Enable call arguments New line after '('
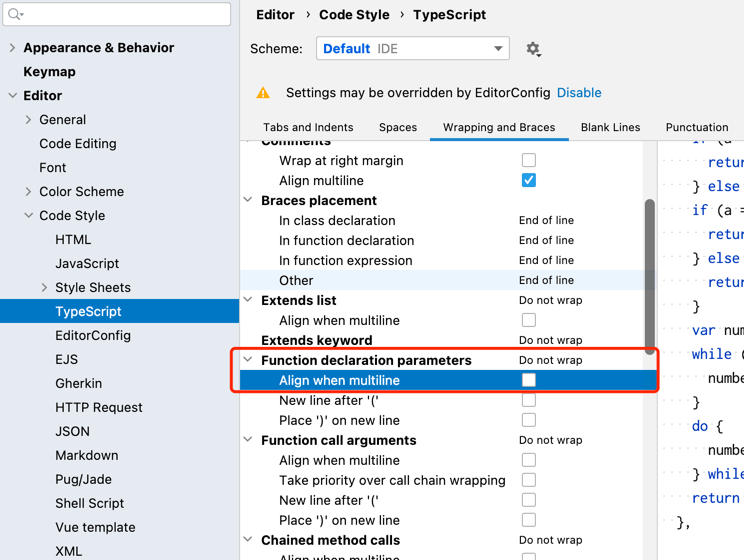744x560 pixels. click(529, 500)
